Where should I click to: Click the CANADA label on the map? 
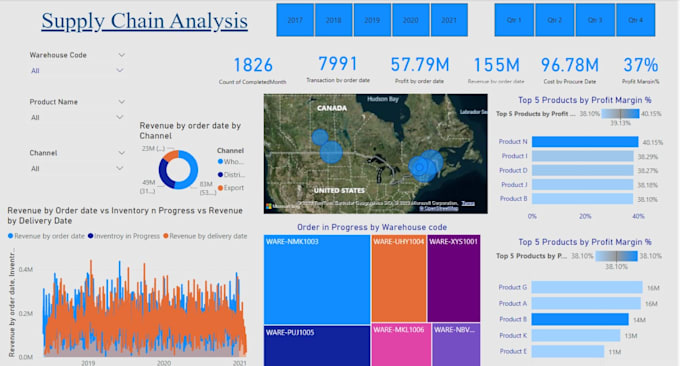click(332, 108)
